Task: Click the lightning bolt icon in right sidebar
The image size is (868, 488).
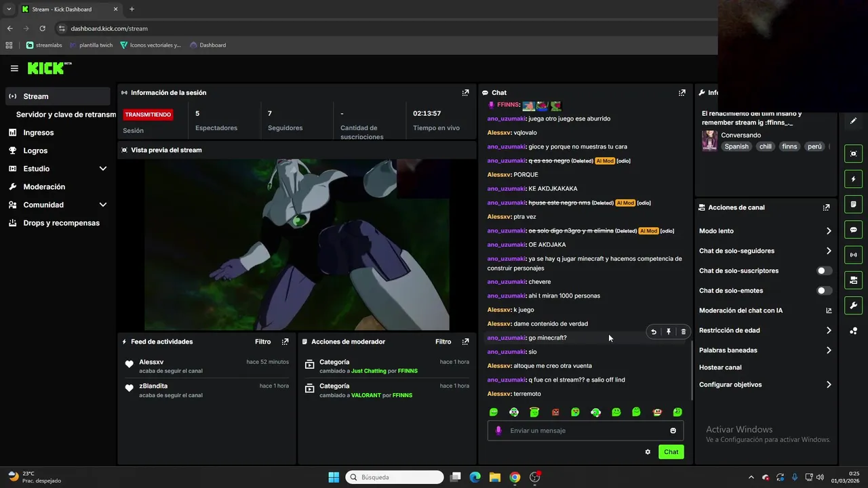Action: tap(854, 179)
